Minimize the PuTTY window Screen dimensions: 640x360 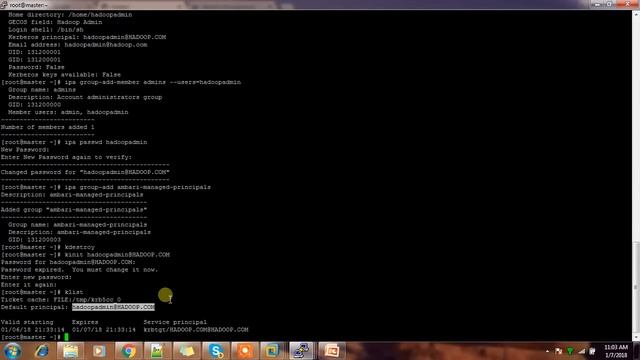pyautogui.click(x=597, y=4)
